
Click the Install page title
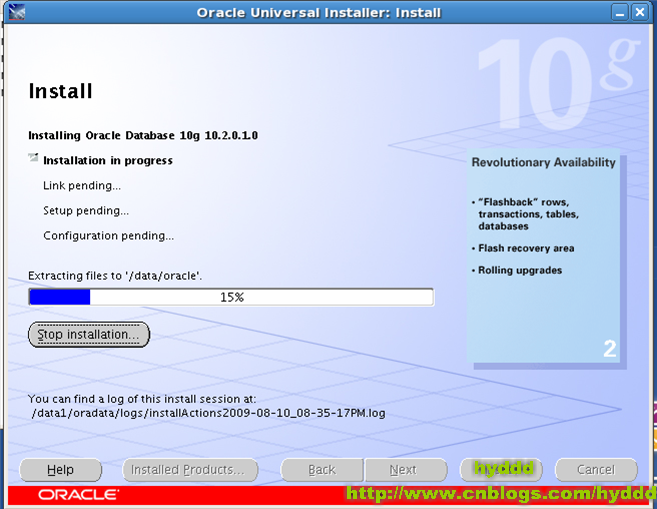tap(60, 91)
